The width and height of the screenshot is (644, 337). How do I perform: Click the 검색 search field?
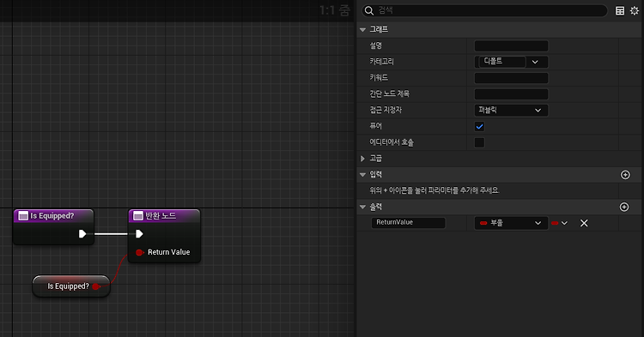click(484, 10)
